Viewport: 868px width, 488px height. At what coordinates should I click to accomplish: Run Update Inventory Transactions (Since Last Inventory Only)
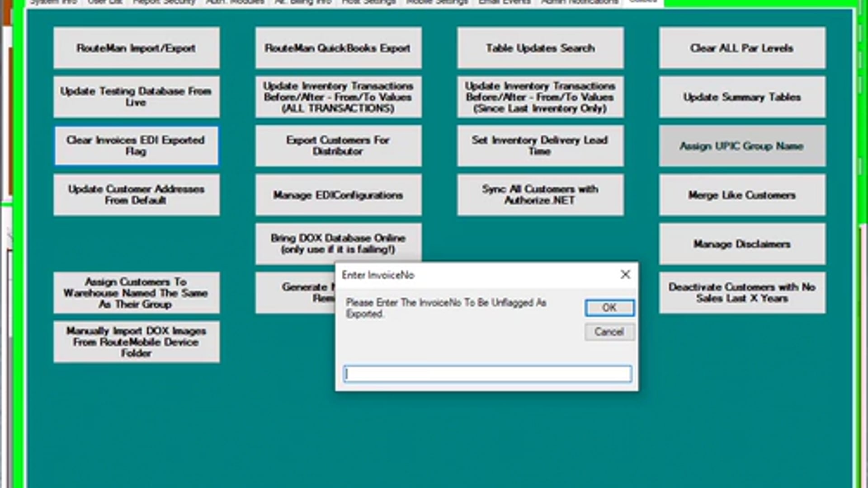[540, 97]
